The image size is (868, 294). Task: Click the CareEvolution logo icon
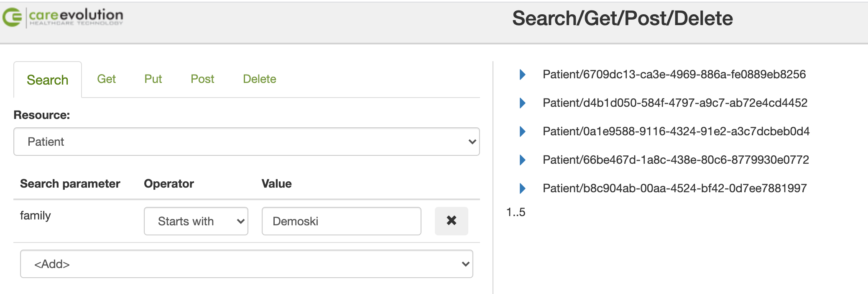coord(12,18)
